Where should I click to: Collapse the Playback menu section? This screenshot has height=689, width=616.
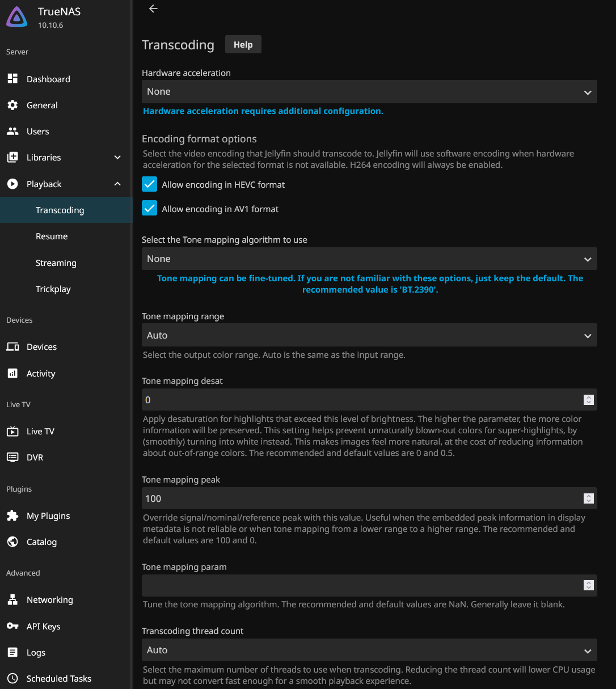(117, 184)
